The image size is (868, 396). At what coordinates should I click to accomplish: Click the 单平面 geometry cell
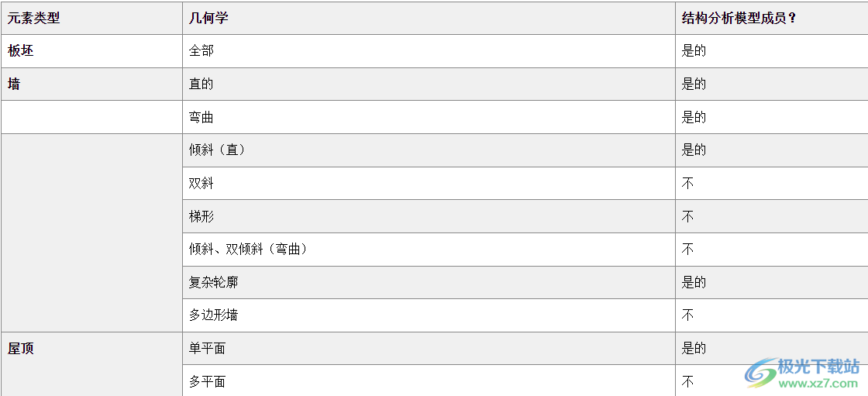pos(208,349)
